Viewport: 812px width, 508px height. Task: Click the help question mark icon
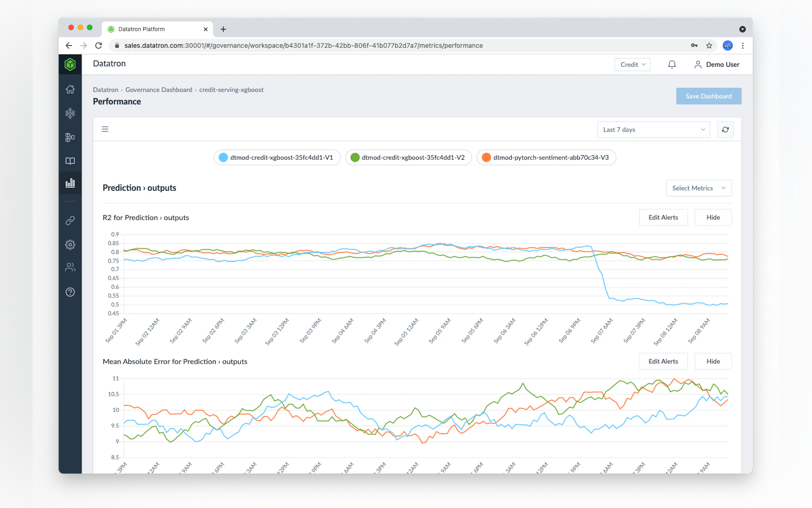pyautogui.click(x=70, y=292)
